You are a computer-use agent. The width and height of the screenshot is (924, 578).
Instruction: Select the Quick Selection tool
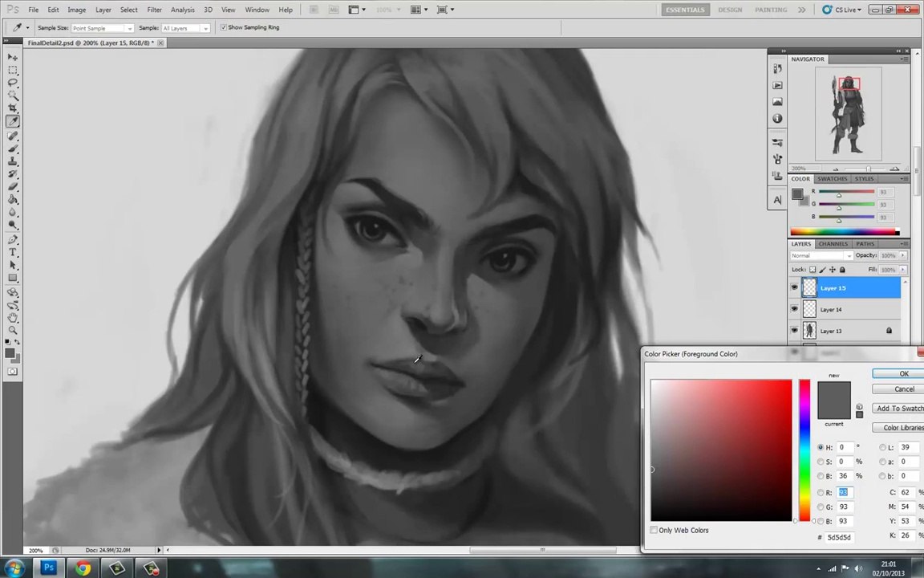point(12,96)
